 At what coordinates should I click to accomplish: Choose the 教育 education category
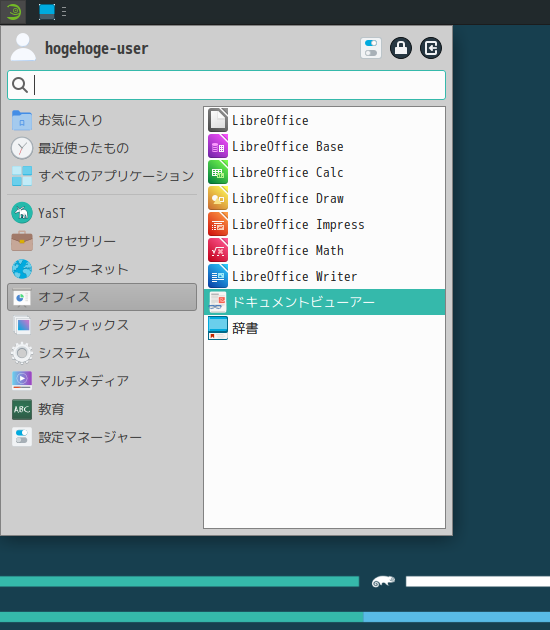pos(102,409)
